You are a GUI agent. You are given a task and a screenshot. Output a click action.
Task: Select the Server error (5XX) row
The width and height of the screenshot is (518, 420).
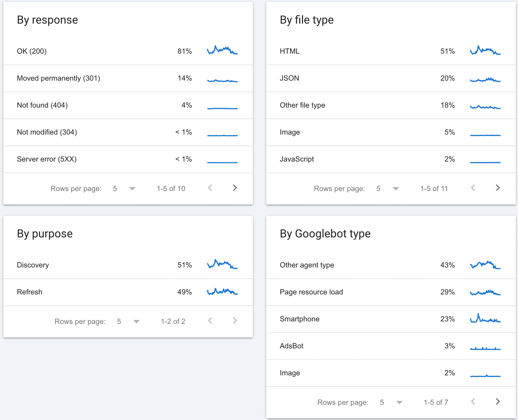(x=128, y=159)
